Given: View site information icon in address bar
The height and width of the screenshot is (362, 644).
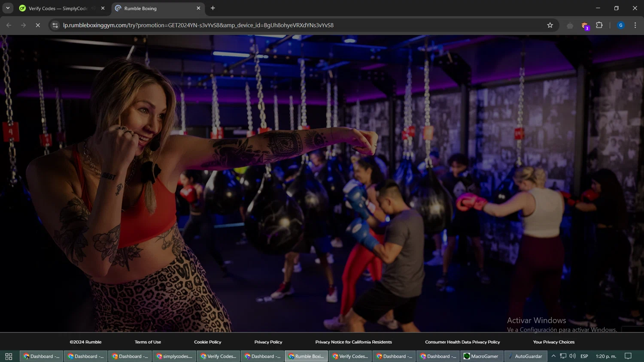Looking at the screenshot, I should click(55, 25).
